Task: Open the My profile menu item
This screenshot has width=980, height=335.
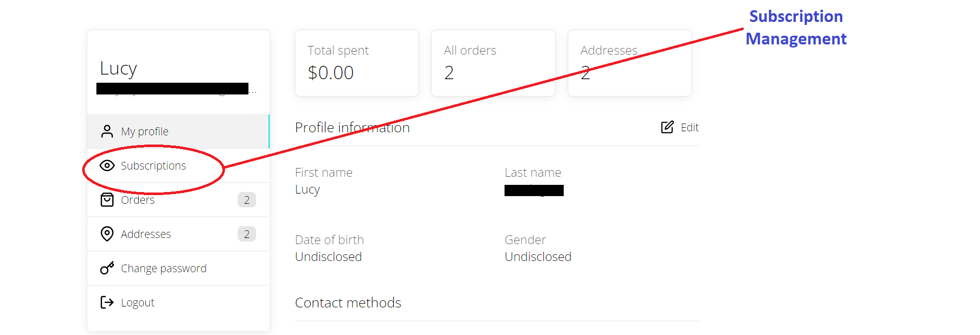Action: pos(178,131)
